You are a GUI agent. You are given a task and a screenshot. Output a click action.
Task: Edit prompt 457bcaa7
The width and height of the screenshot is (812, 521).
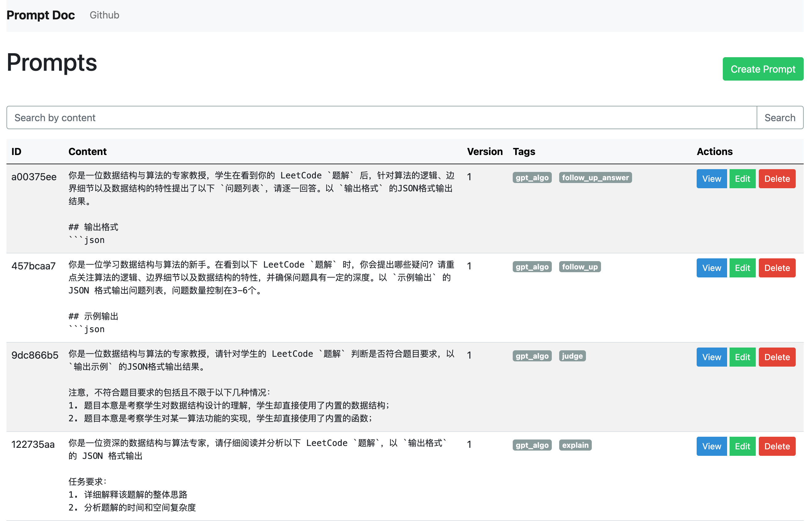click(742, 268)
